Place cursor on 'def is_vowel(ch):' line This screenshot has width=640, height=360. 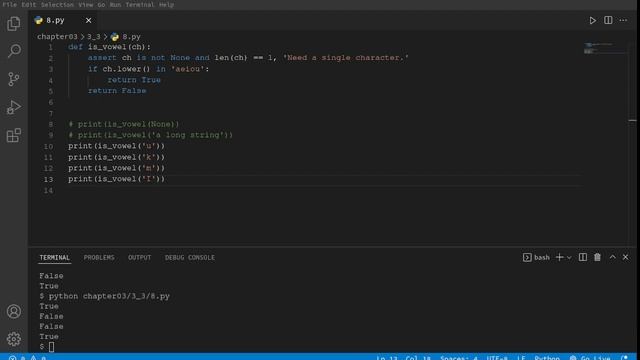coord(109,47)
